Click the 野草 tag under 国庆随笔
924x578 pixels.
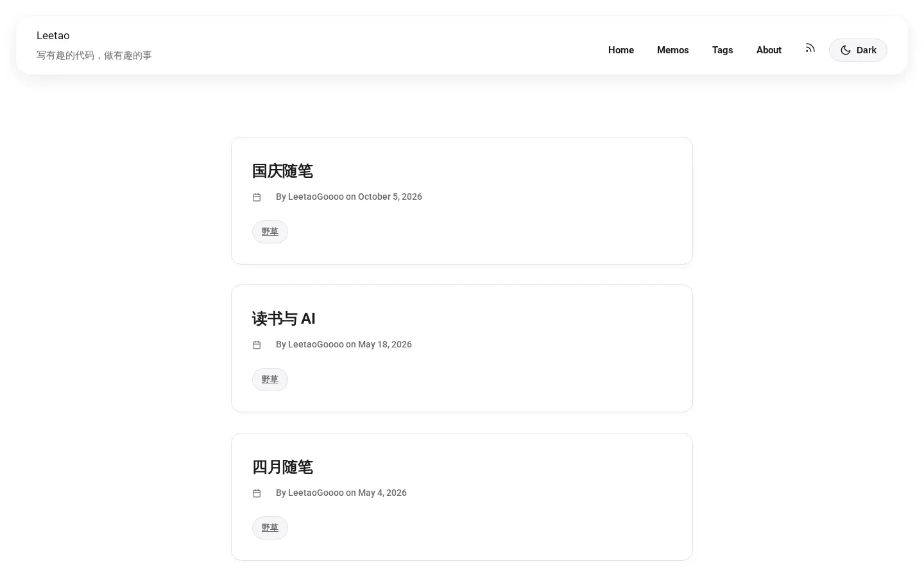[x=270, y=232]
